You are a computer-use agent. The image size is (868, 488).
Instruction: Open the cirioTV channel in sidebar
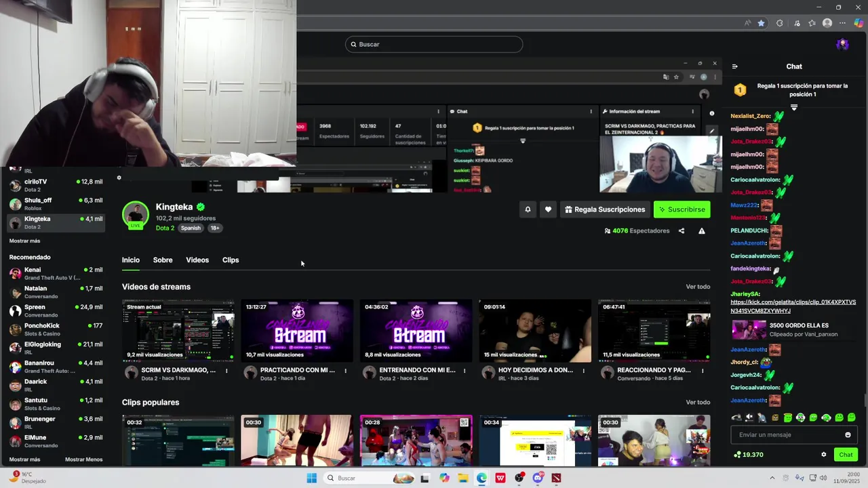point(56,185)
